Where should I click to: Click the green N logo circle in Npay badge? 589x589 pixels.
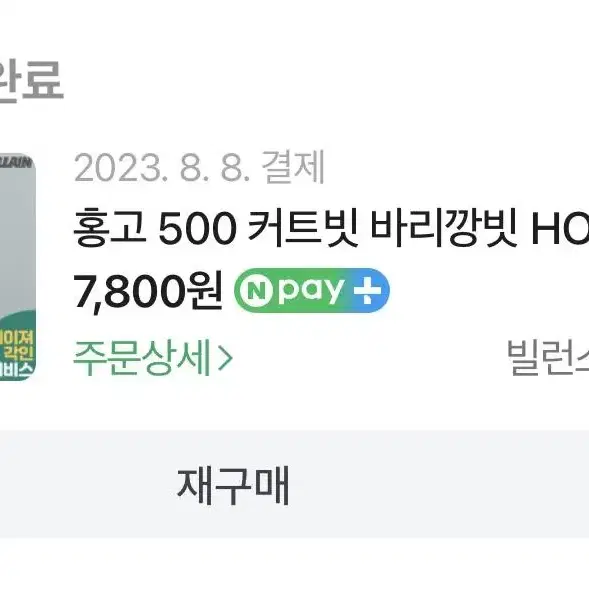coord(256,290)
